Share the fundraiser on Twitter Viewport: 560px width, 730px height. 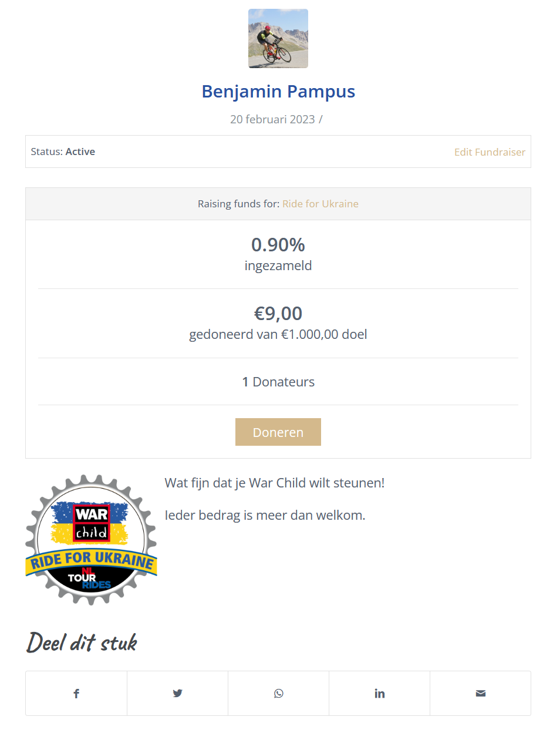177,694
